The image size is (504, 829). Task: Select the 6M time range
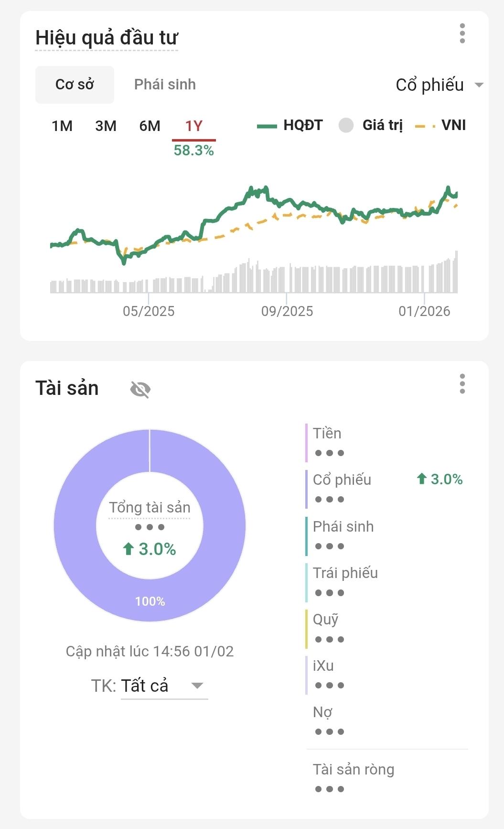click(150, 126)
